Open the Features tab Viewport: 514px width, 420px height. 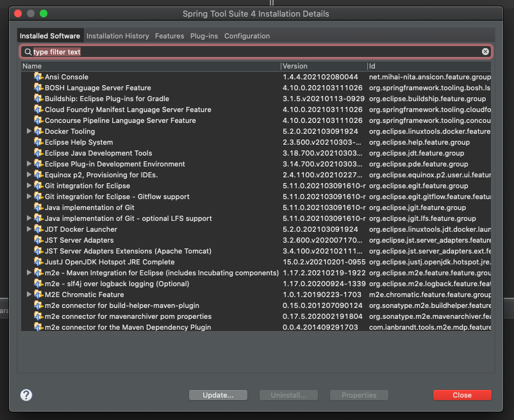169,36
